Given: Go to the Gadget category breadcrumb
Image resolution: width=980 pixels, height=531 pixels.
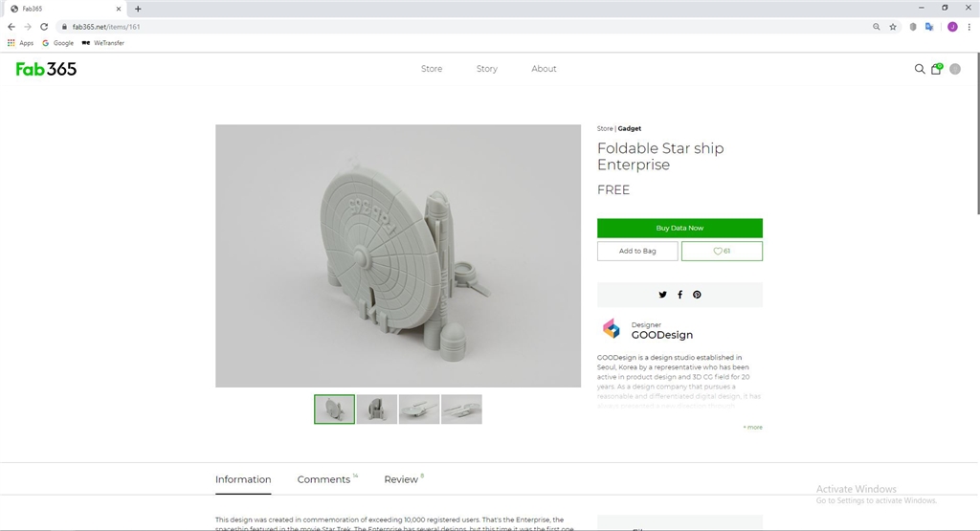Looking at the screenshot, I should 630,128.
